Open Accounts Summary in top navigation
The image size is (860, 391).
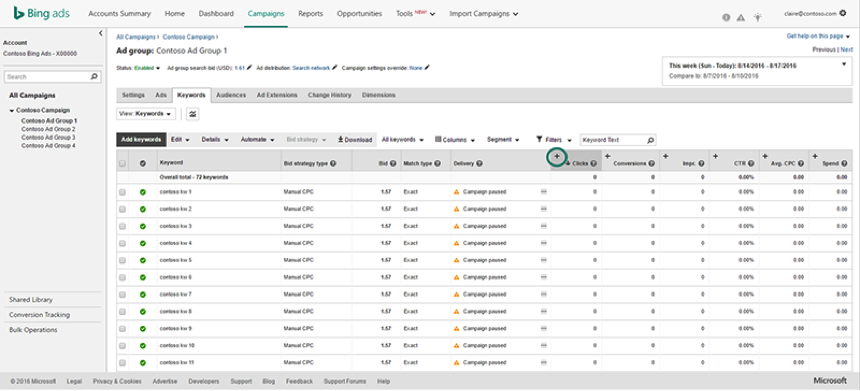click(x=120, y=14)
